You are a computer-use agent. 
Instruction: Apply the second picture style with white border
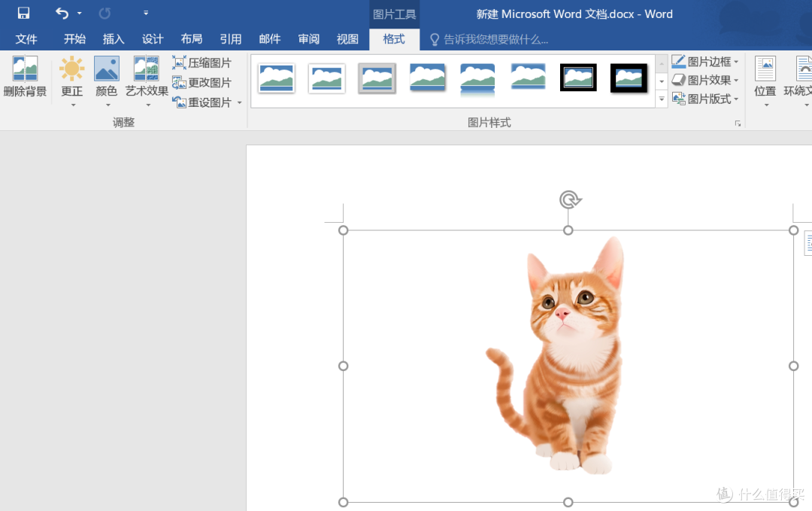coord(327,78)
